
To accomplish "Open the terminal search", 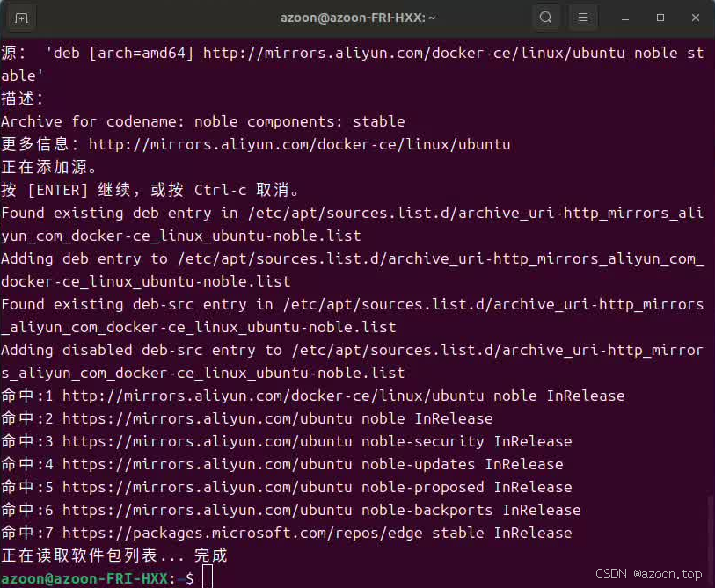I will click(545, 18).
